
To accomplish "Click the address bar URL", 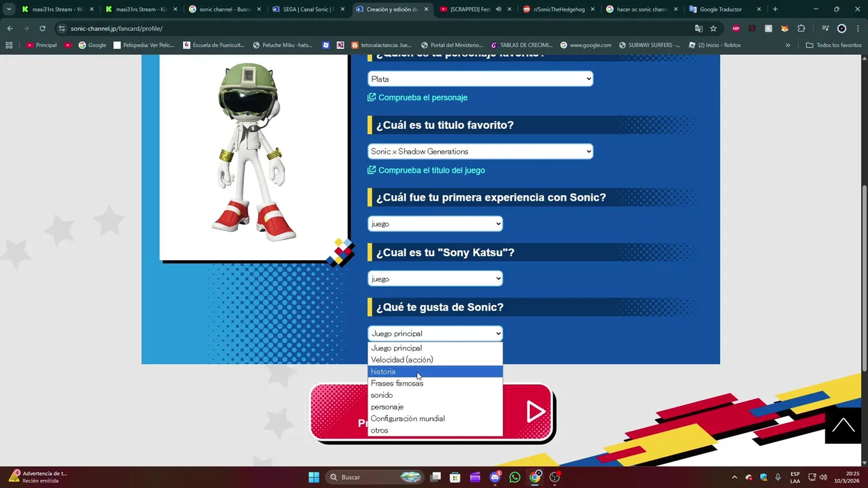I will (x=116, y=28).
